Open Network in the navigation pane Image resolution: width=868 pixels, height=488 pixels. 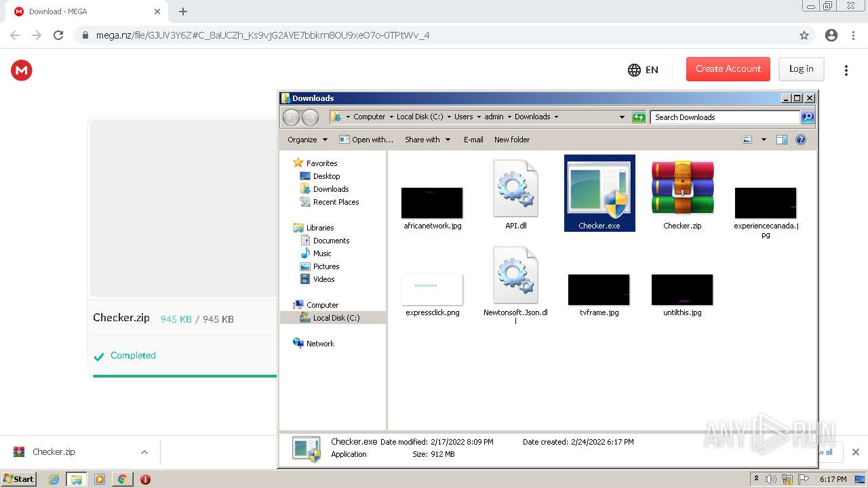pyautogui.click(x=320, y=344)
